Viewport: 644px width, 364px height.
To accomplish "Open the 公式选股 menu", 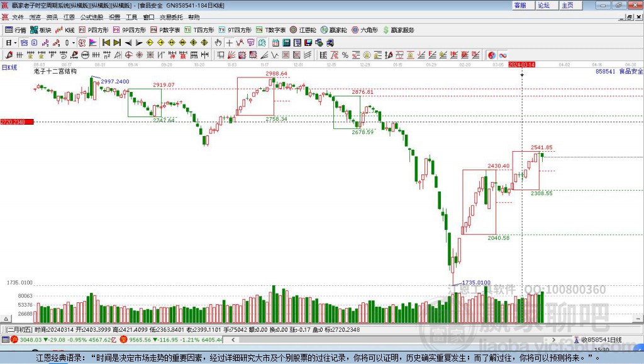I will point(92,17).
